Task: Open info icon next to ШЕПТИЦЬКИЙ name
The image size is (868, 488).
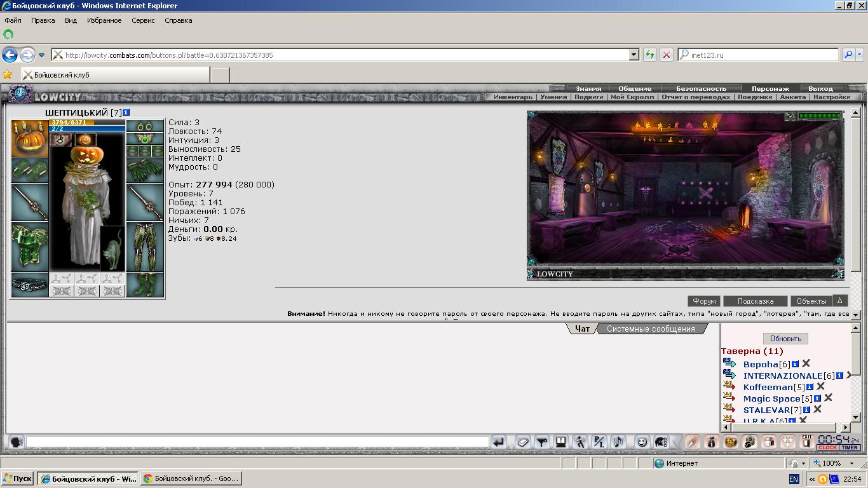Action: click(126, 112)
